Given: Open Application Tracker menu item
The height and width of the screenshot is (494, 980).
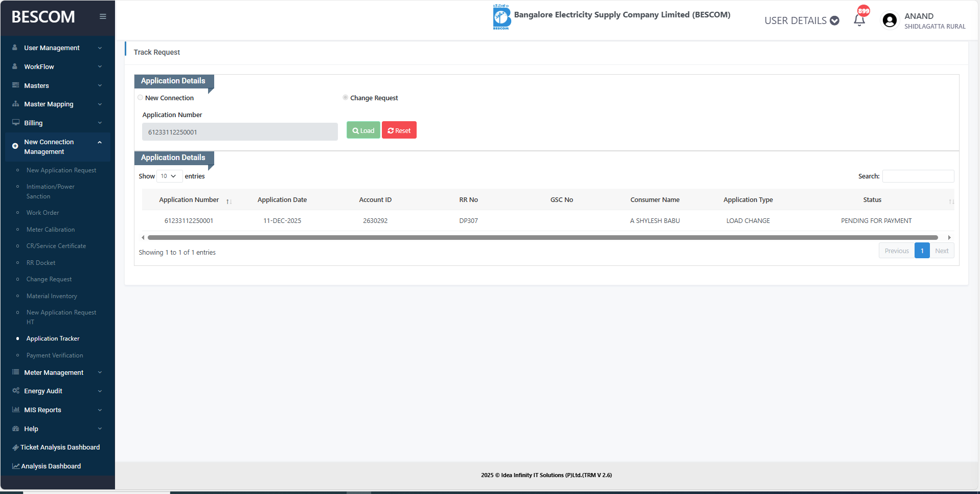Looking at the screenshot, I should click(53, 339).
